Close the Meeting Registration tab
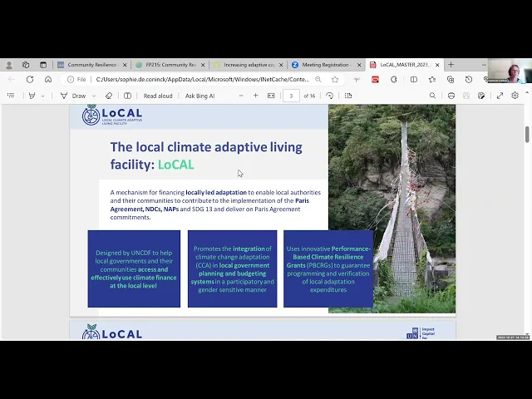The height and width of the screenshot is (399, 532). pyautogui.click(x=359, y=65)
